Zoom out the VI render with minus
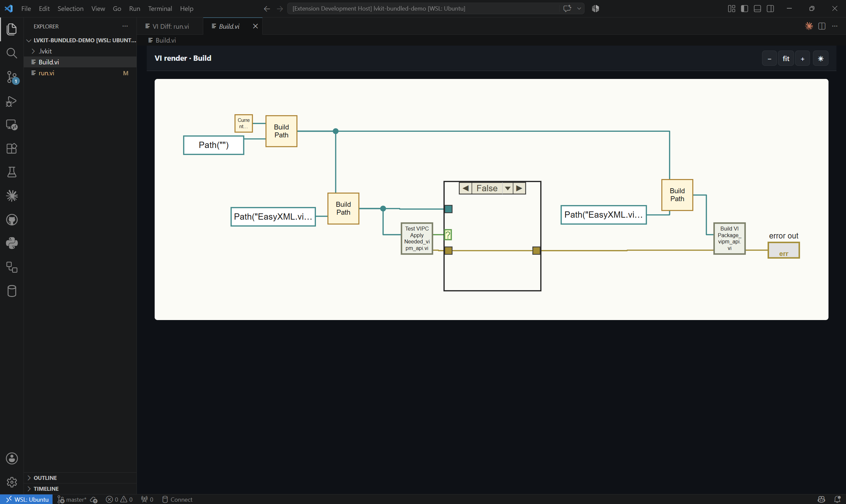 [x=770, y=58]
